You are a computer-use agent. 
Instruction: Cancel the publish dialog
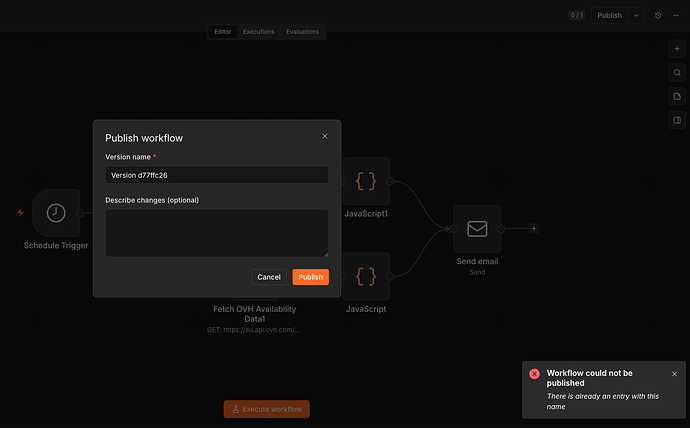click(269, 277)
